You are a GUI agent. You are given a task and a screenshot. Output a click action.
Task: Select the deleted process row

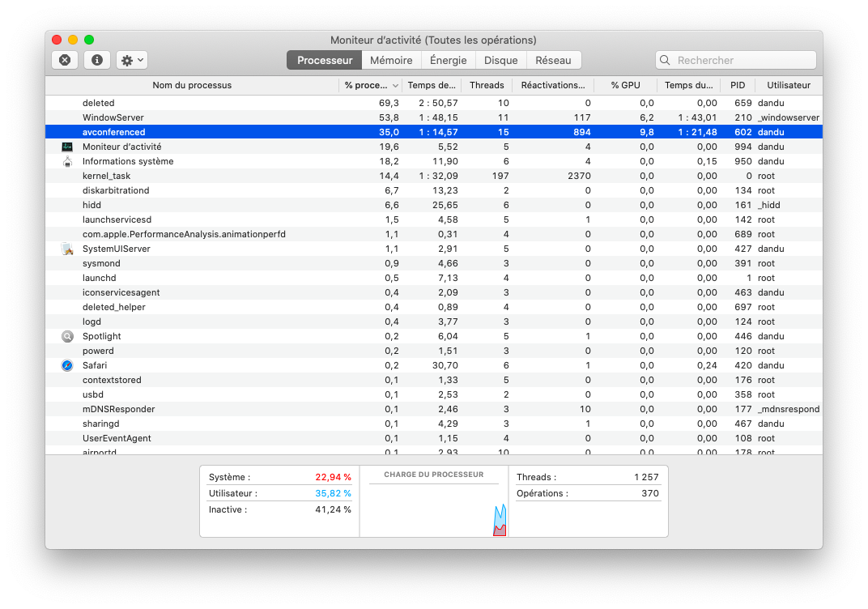(434, 103)
